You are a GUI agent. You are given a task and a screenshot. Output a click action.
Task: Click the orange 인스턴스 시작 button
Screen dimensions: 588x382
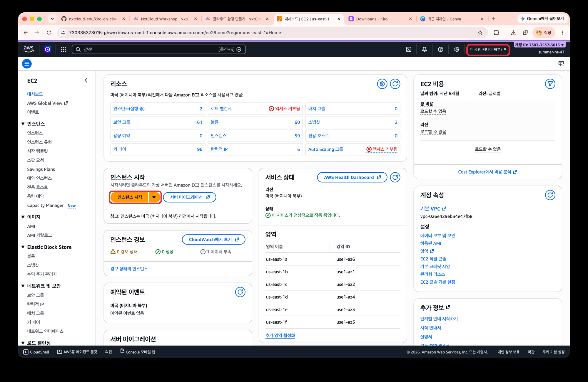coord(130,197)
